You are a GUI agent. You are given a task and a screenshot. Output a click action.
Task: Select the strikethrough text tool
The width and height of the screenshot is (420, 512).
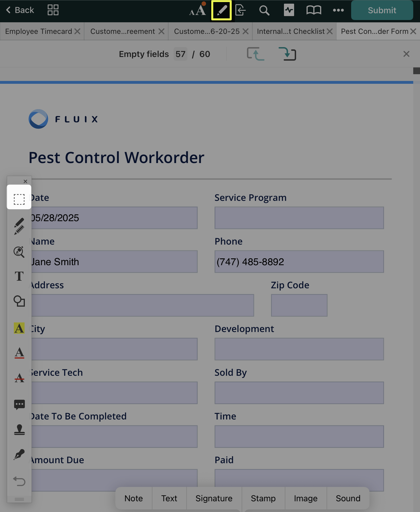tap(19, 378)
